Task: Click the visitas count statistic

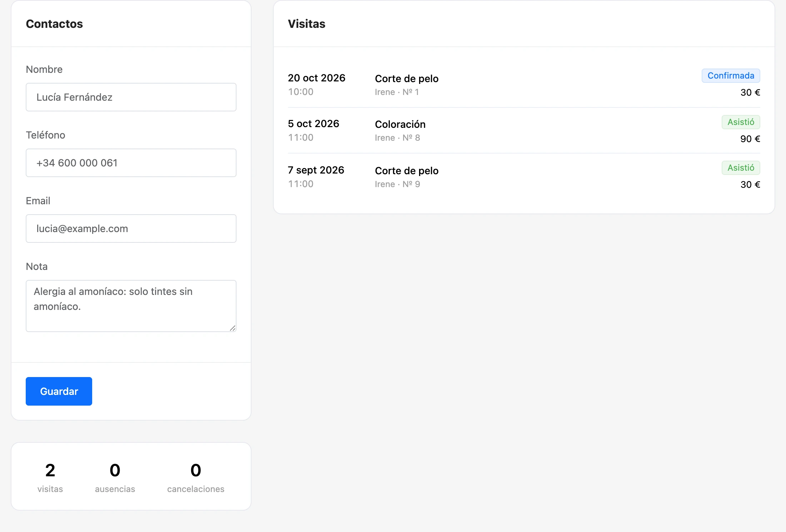Action: pos(50,477)
